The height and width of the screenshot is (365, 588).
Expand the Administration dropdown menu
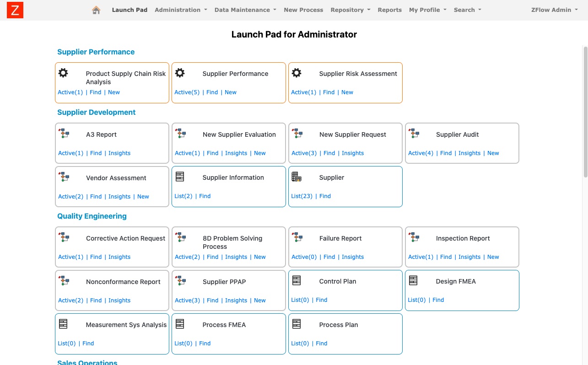tap(181, 10)
